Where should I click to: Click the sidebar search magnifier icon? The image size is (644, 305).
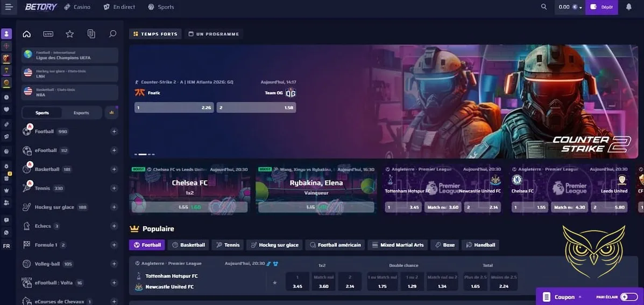[x=112, y=34]
